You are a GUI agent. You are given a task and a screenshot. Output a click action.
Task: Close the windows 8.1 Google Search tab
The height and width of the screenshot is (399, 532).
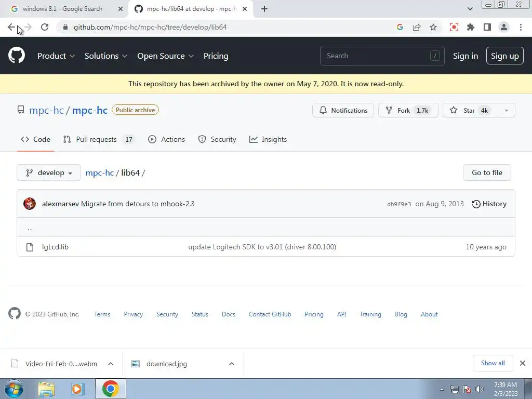pyautogui.click(x=121, y=9)
